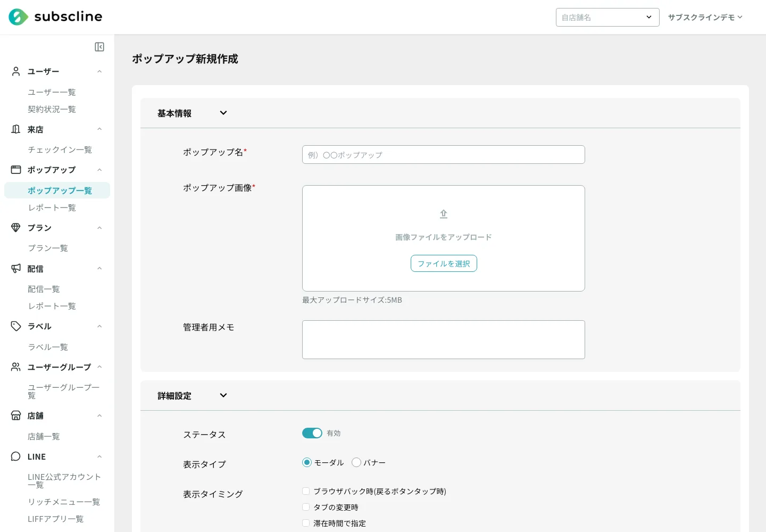The width and height of the screenshot is (766, 532).
Task: Collapse the 配信 sidebar group chevron
Action: coord(99,269)
